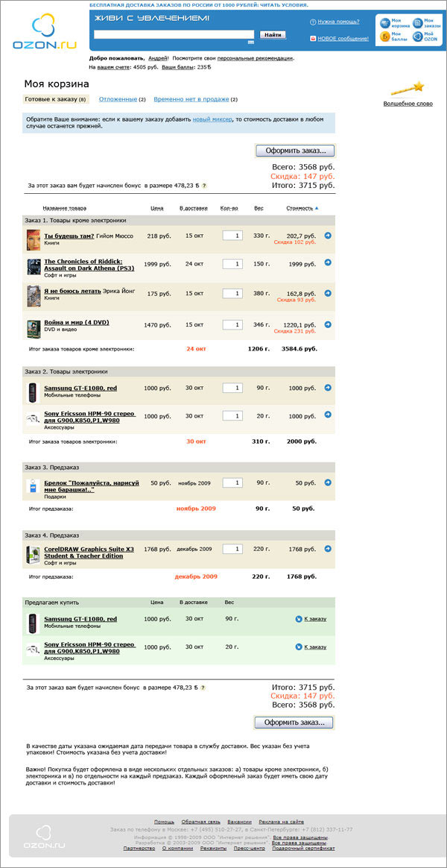Viewport: 447px width, 868px height.
Task: Click the blue arrow icon for Война и мир
Action: pos(329,325)
